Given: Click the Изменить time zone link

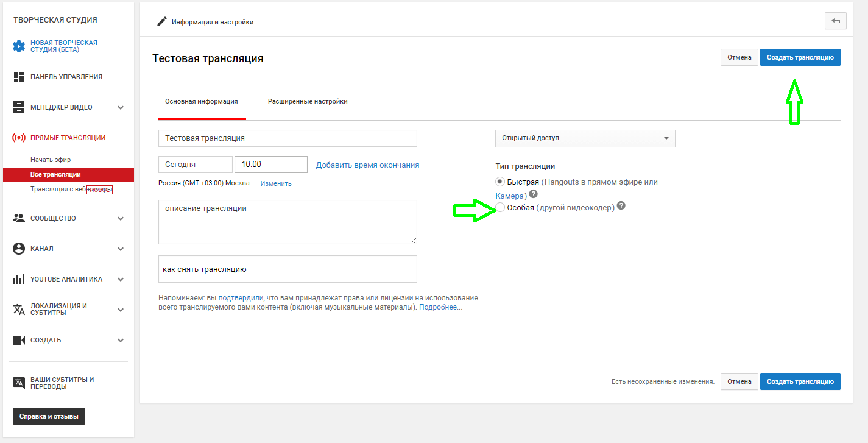Looking at the screenshot, I should pyautogui.click(x=276, y=183).
